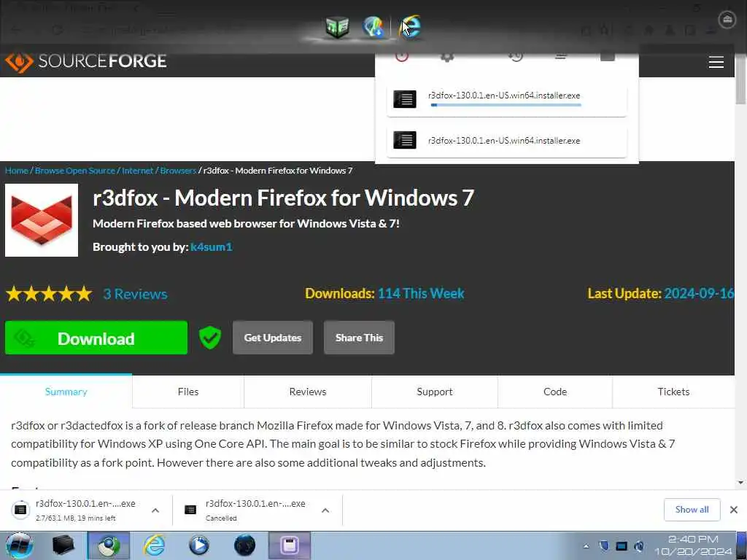Switch to the Code tab

pyautogui.click(x=555, y=392)
